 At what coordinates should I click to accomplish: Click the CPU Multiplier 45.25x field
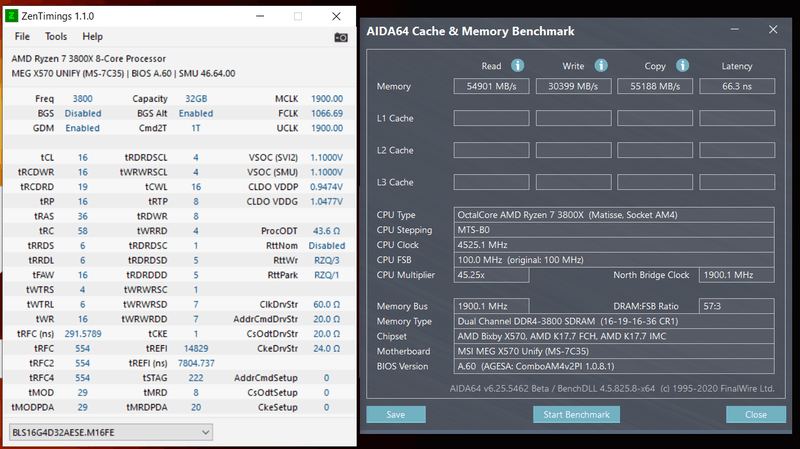pos(491,275)
